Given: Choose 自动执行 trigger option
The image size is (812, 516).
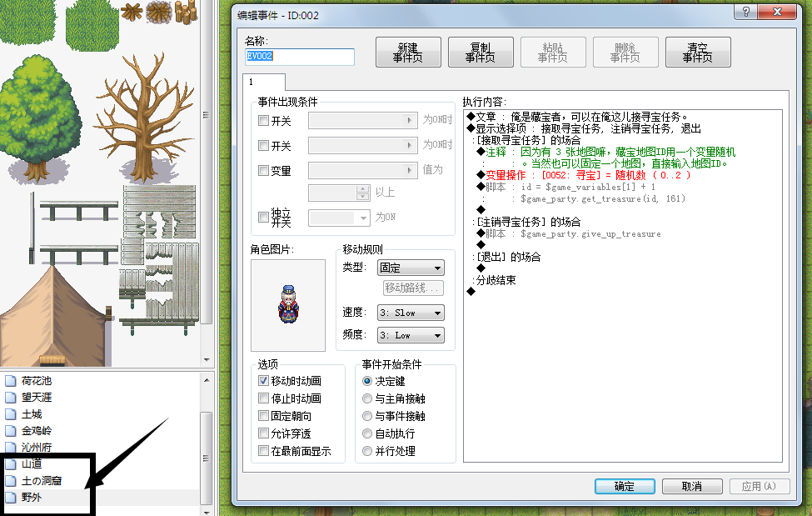Looking at the screenshot, I should point(367,434).
